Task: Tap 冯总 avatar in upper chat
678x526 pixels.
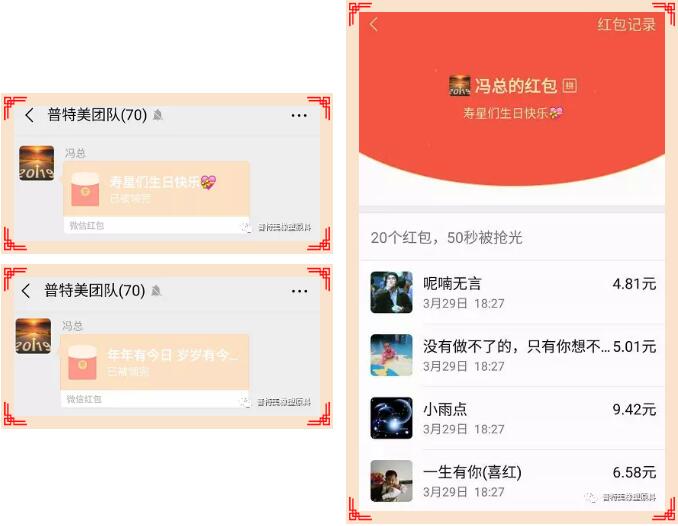Action: [37, 163]
